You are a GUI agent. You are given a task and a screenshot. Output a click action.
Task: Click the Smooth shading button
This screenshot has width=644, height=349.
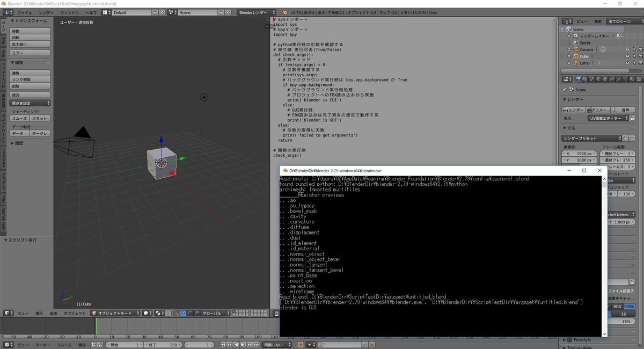tap(20, 118)
